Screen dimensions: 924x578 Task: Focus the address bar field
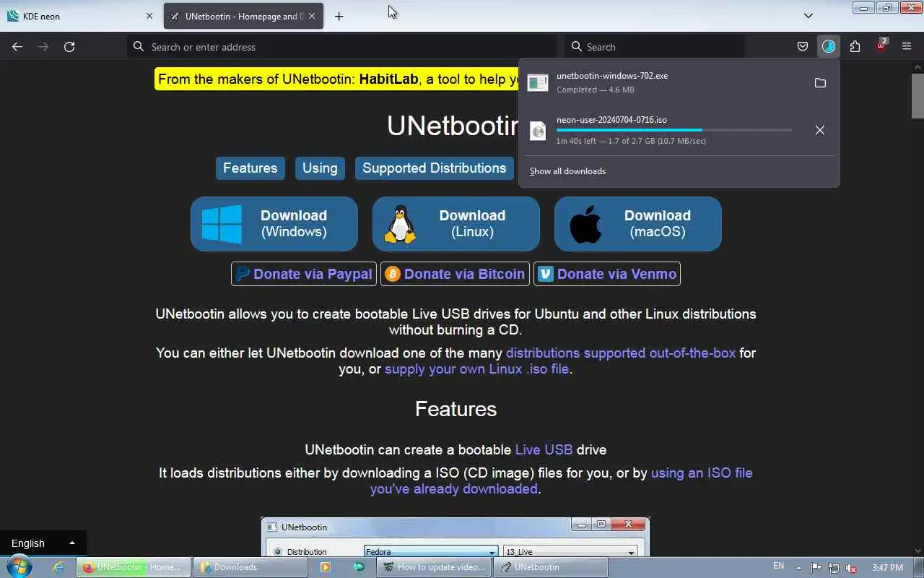coord(342,47)
